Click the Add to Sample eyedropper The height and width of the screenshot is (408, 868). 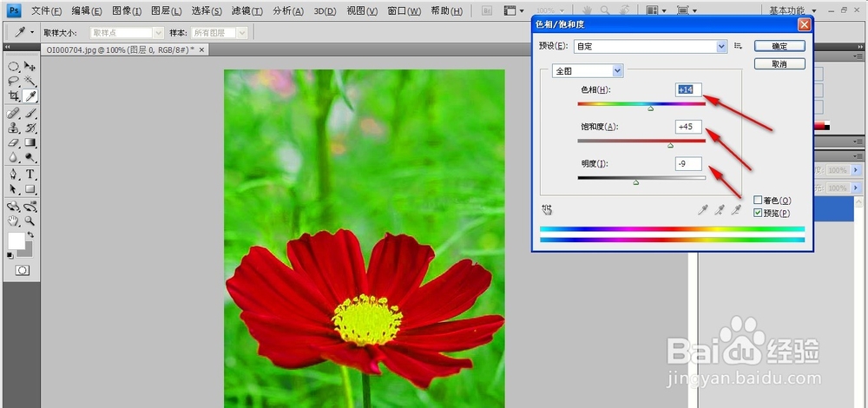(x=720, y=209)
